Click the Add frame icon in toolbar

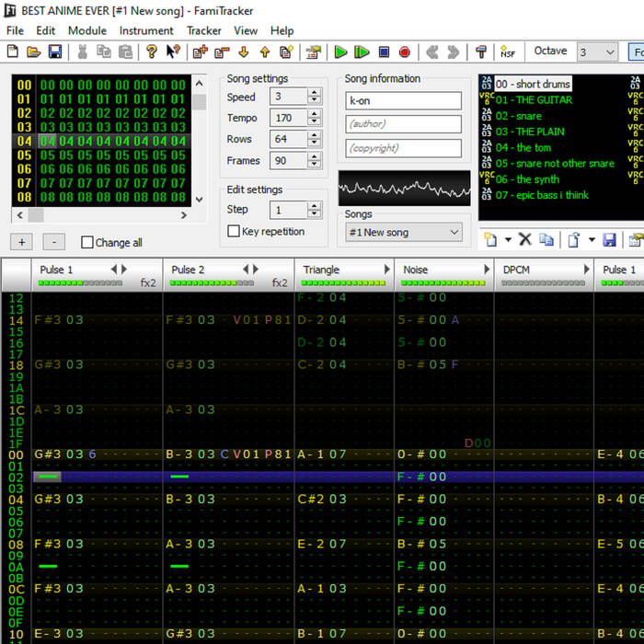coord(199,52)
